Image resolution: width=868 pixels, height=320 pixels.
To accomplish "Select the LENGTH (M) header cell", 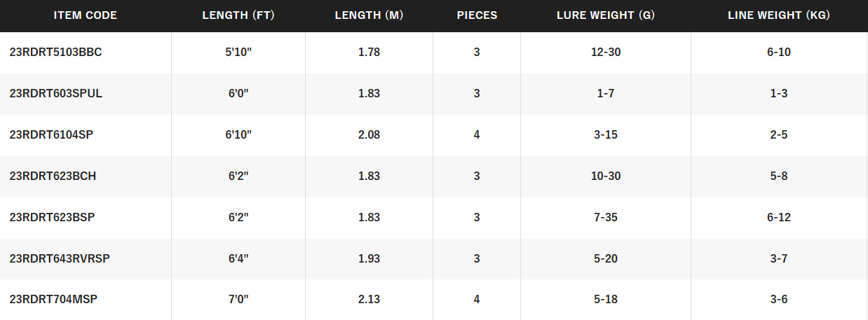I will pos(369,15).
